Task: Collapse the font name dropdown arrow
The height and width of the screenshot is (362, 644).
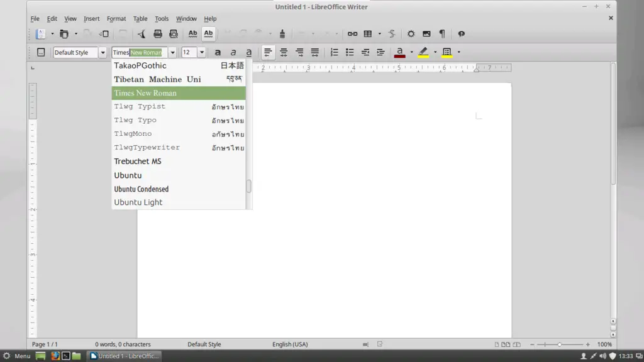Action: point(172,53)
